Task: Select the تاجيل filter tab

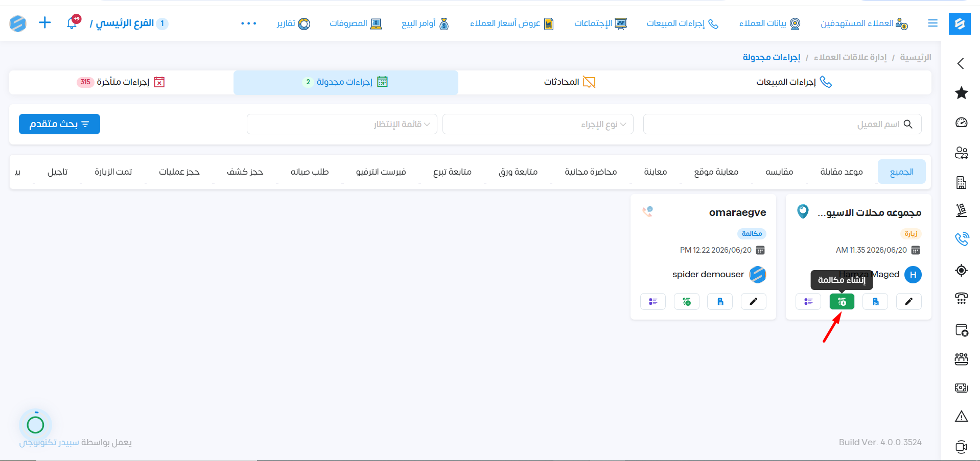Action: click(58, 172)
